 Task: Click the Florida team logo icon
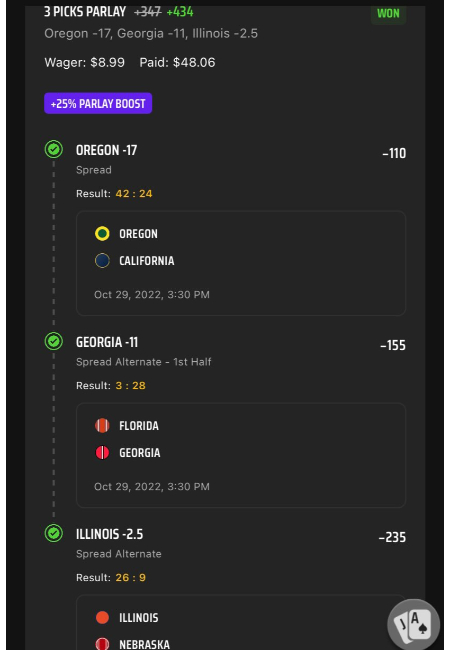tap(102, 426)
